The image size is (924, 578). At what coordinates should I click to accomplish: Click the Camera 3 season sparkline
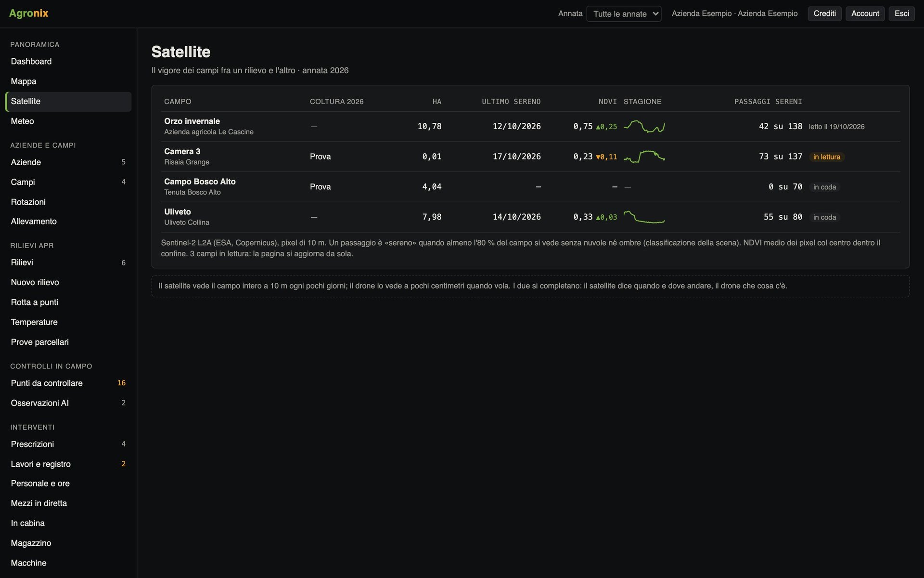coord(644,157)
